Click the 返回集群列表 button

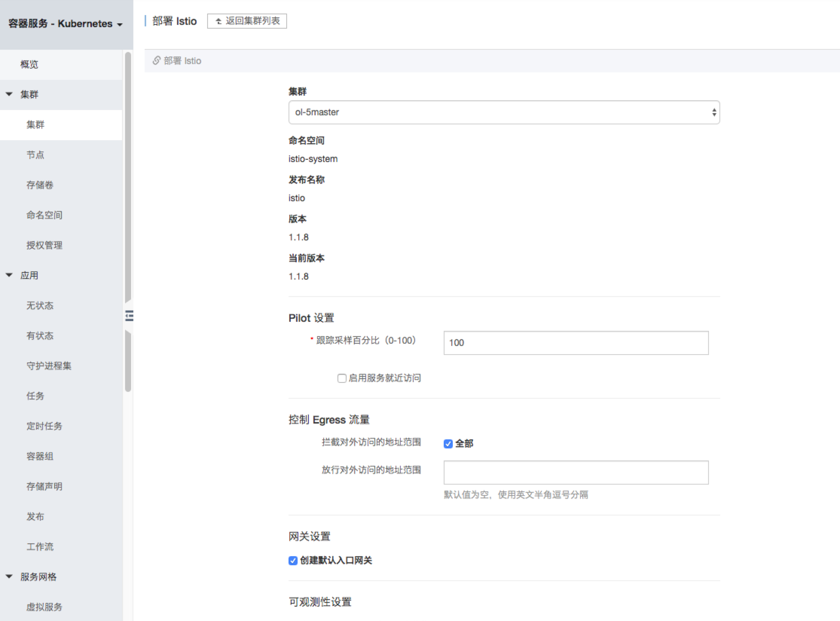pyautogui.click(x=247, y=21)
